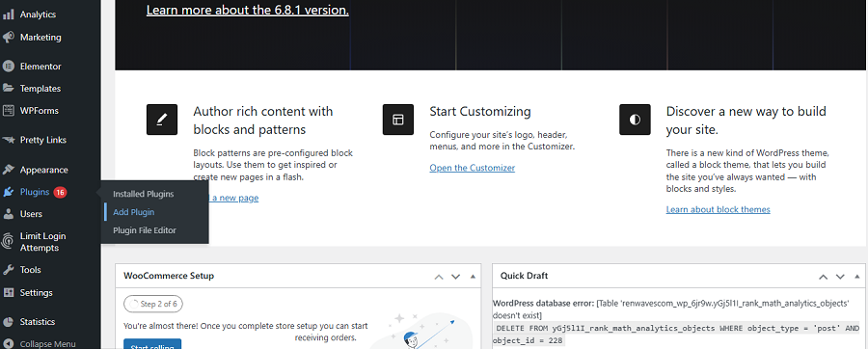Move WooCommerce Setup widget down
868x349 pixels.
click(455, 277)
